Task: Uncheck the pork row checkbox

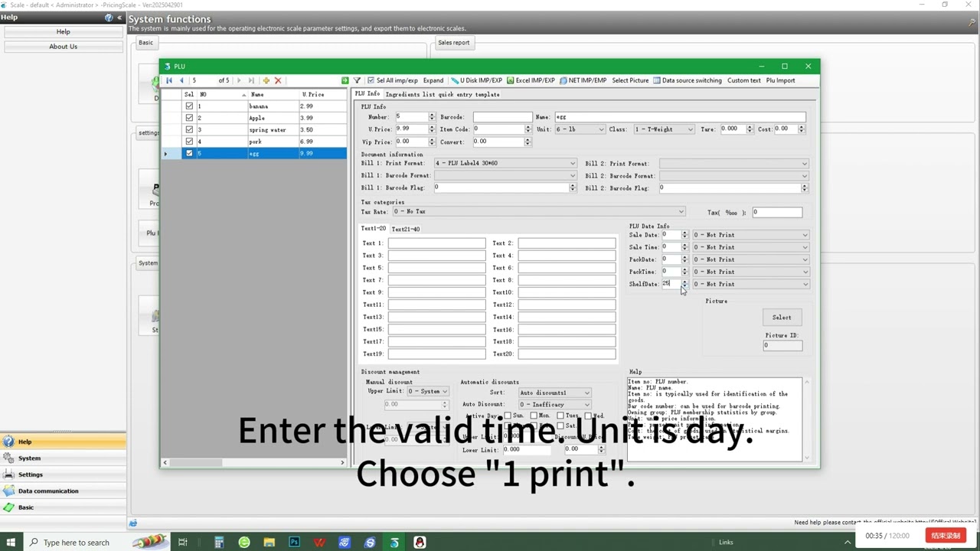Action: (189, 142)
